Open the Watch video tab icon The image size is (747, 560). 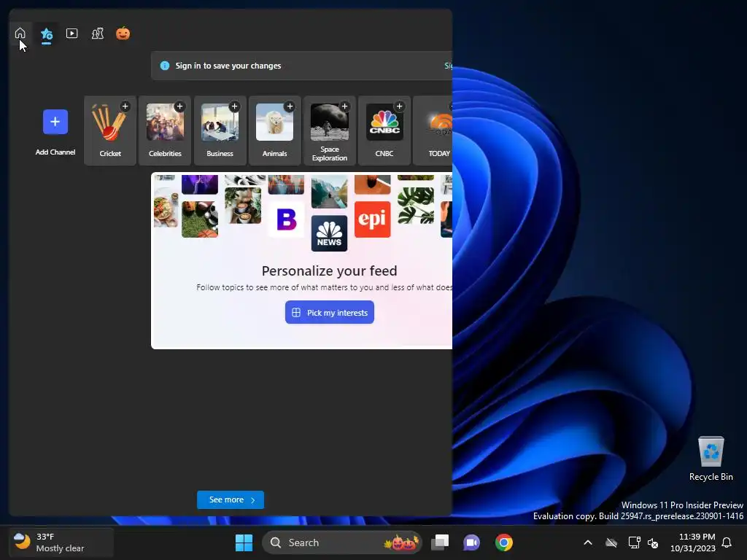pyautogui.click(x=72, y=34)
